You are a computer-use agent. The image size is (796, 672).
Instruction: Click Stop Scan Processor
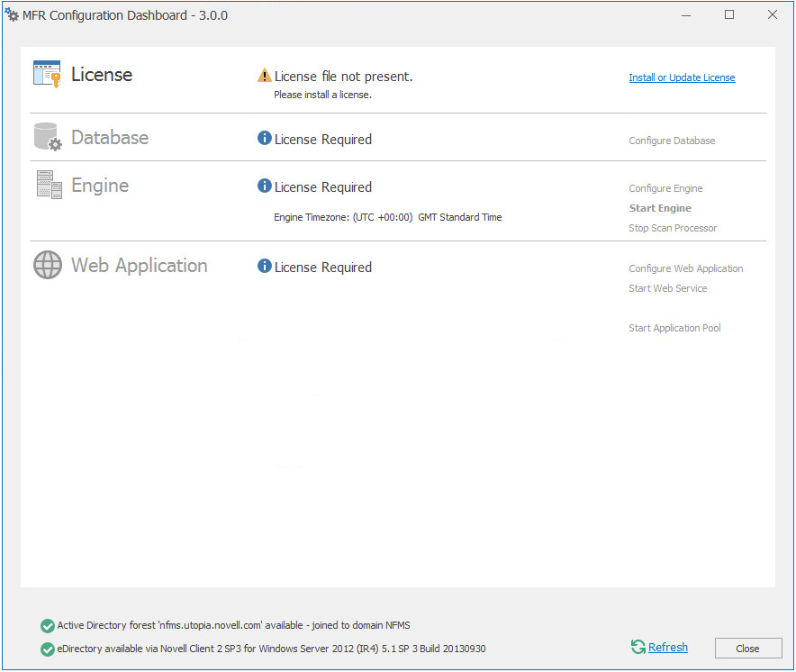[x=673, y=228]
